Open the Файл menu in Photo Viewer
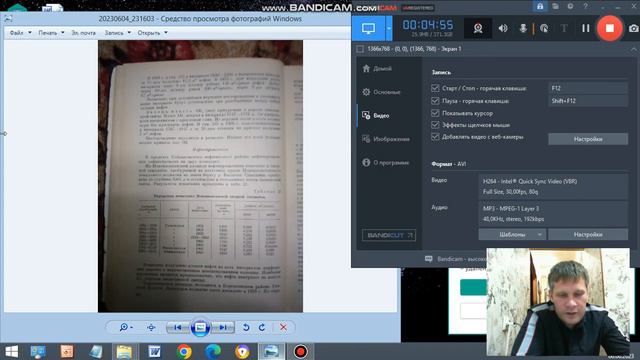This screenshot has width=640, height=360. click(x=20, y=33)
